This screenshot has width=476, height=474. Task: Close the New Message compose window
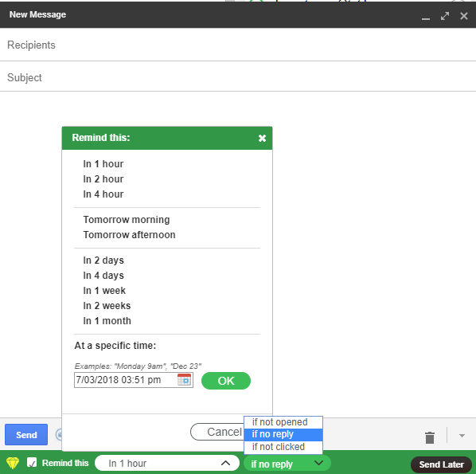pyautogui.click(x=463, y=16)
